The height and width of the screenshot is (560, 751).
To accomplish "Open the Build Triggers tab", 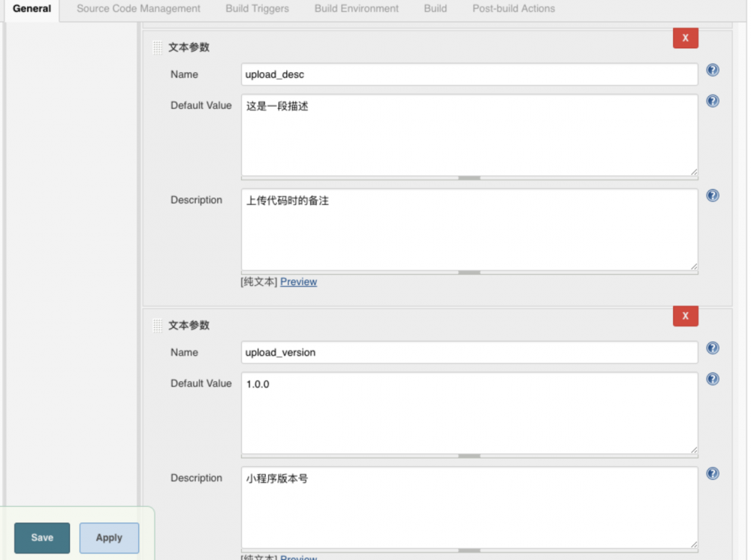I will tap(257, 8).
